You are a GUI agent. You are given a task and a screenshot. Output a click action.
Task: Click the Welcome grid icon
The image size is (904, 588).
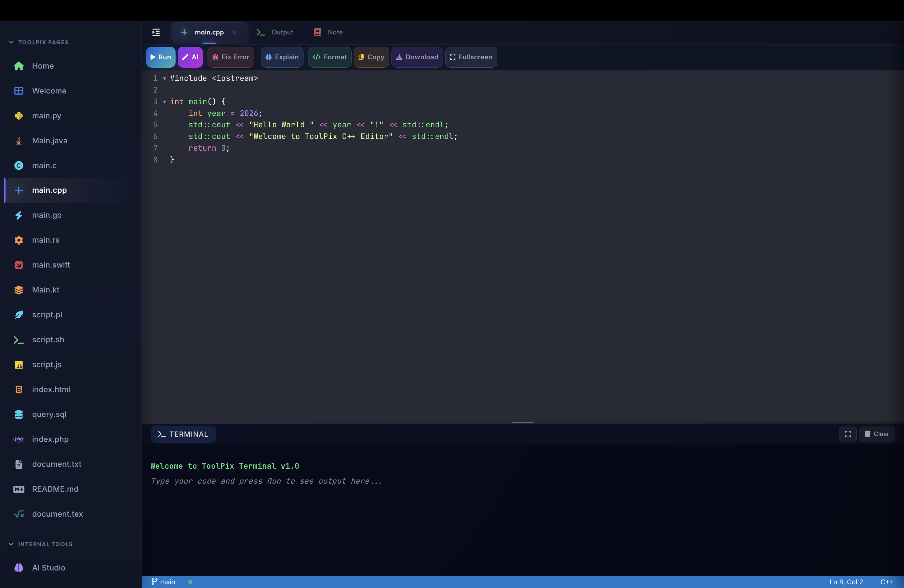(x=19, y=91)
